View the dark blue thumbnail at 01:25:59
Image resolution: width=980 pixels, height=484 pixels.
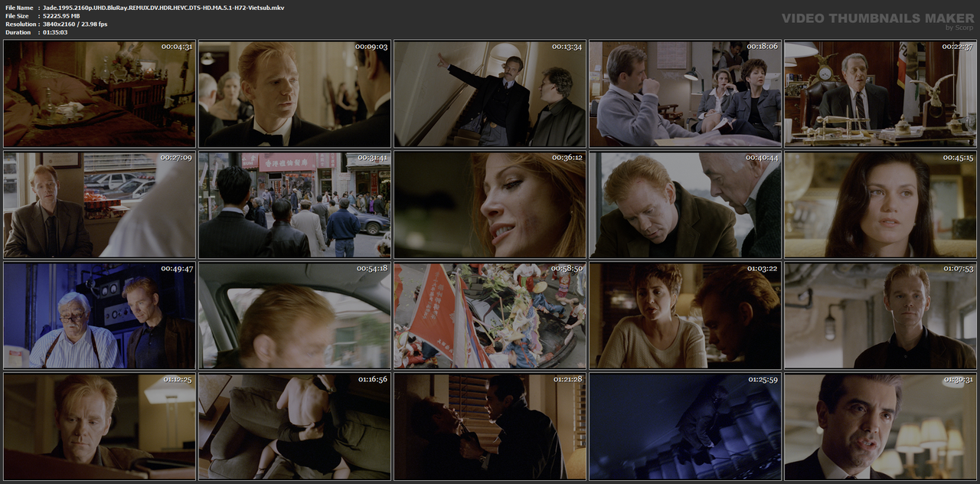pyautogui.click(x=685, y=427)
